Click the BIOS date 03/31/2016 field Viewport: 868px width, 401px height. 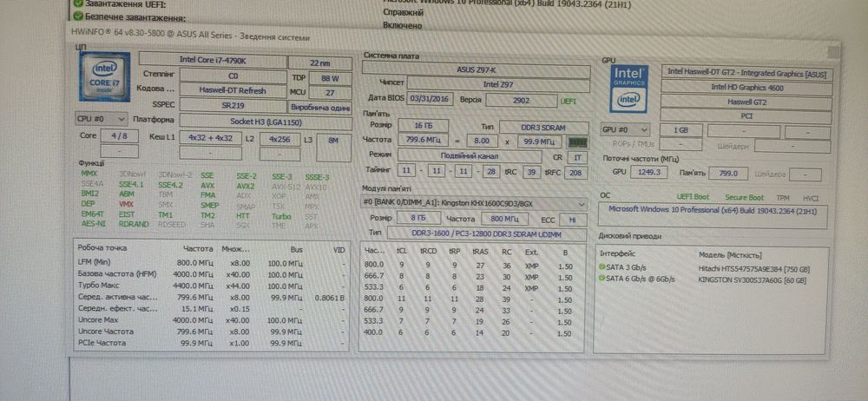pos(430,100)
